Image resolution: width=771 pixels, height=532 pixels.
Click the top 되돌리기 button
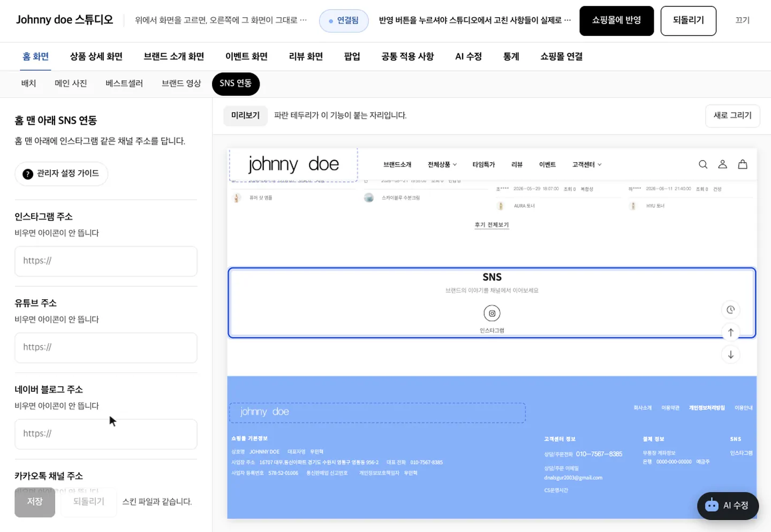[689, 21]
